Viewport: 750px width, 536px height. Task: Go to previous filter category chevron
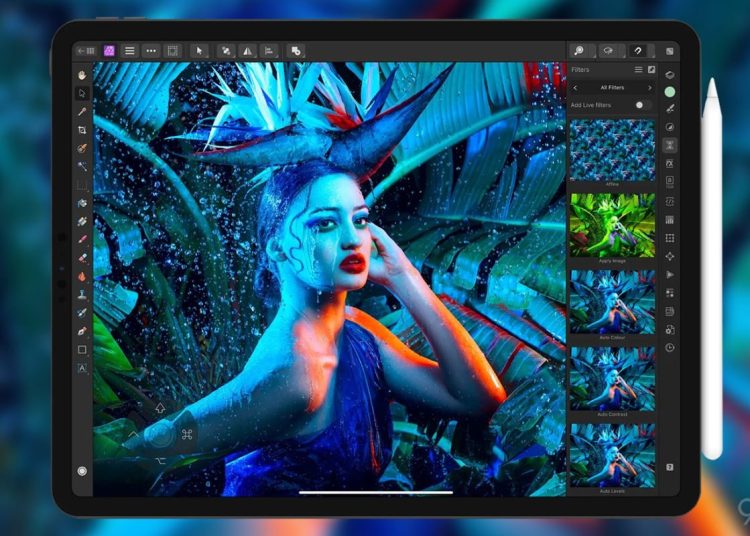pos(575,88)
